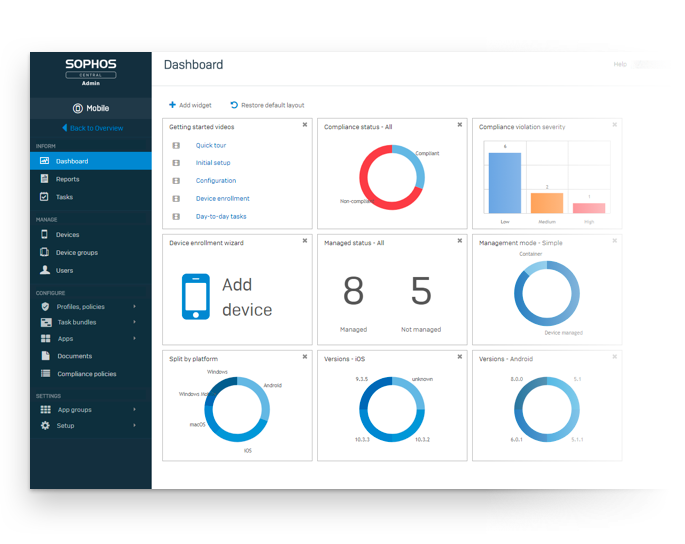
Task: Click the blue phone Add device icon
Action: (196, 297)
